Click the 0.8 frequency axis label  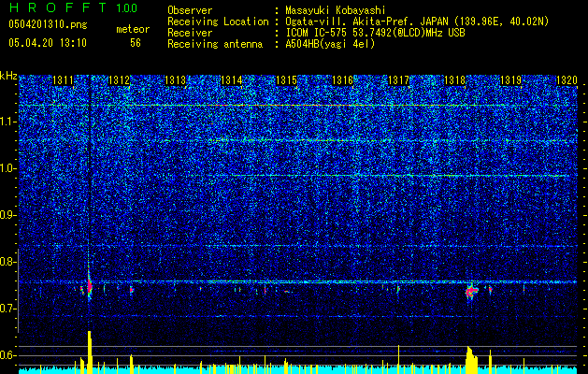coord(8,262)
